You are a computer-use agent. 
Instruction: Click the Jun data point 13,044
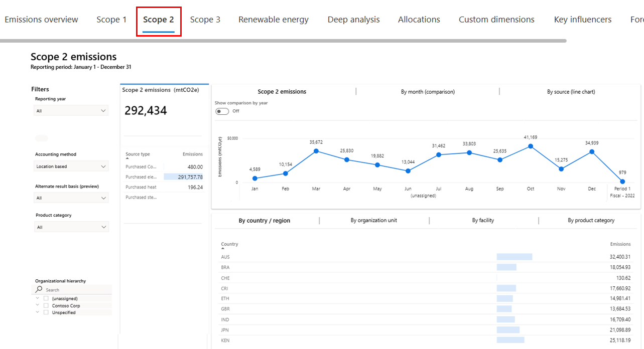[408, 171]
